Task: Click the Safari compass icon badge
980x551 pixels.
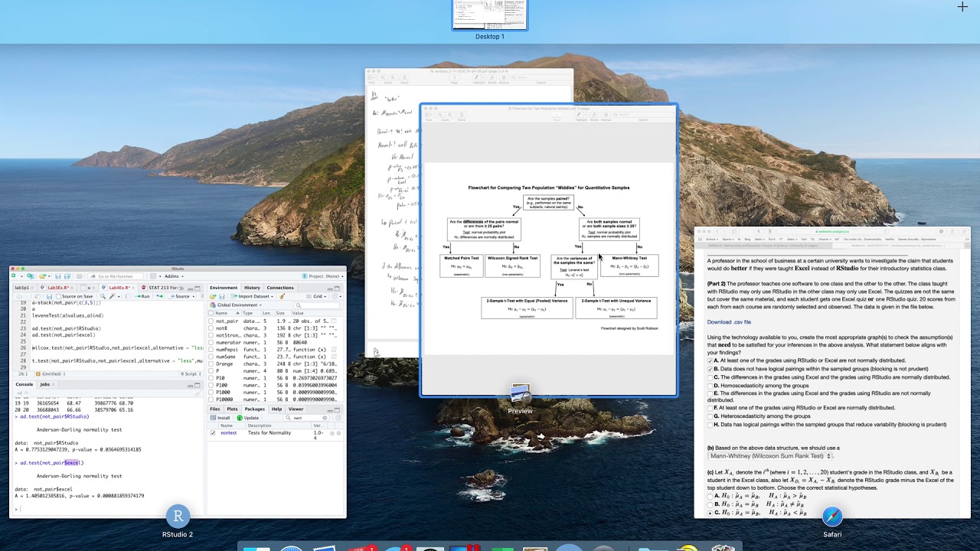Action: coord(832,517)
